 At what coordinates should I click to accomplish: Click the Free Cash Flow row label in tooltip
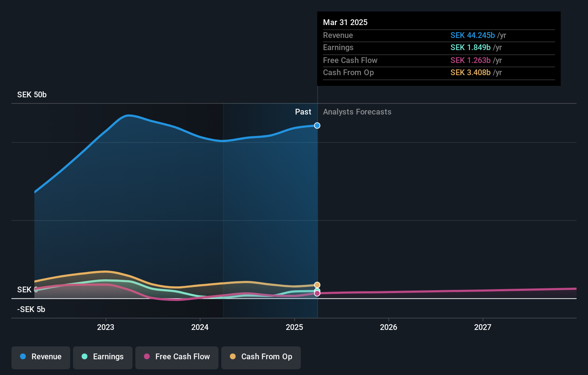point(350,60)
